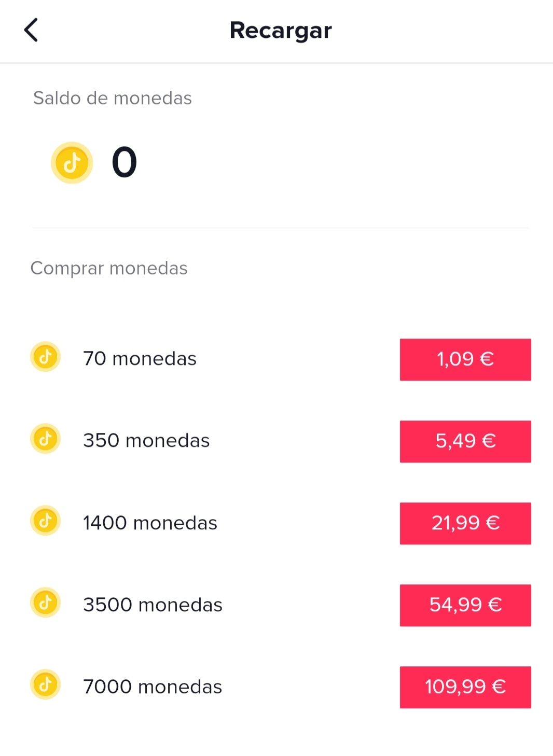Click the coin icon beside 3500 monedas

pyautogui.click(x=46, y=603)
